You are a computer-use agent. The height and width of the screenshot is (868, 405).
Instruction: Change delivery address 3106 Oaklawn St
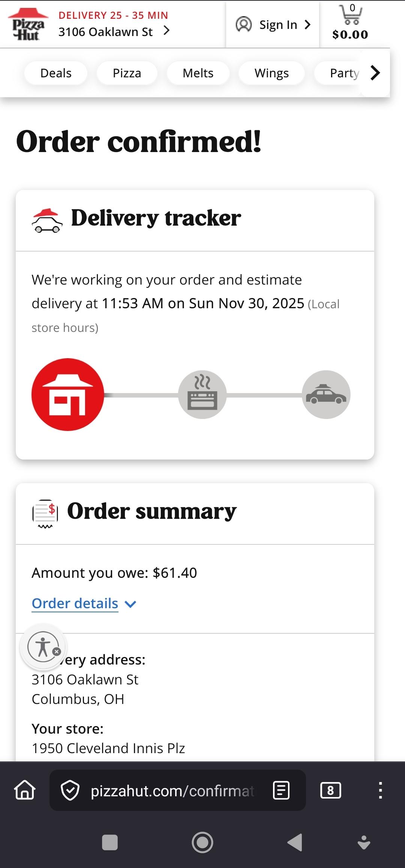[x=114, y=32]
